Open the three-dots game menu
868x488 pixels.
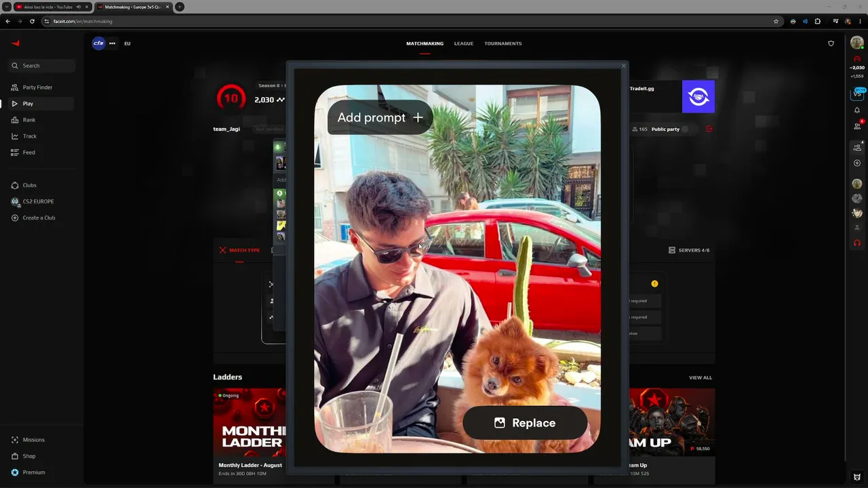(112, 43)
